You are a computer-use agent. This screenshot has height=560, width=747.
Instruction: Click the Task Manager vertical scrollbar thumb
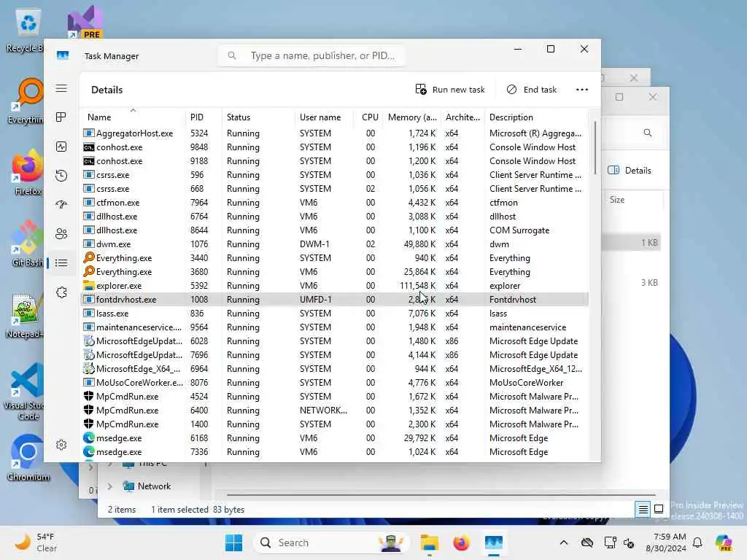click(x=595, y=147)
